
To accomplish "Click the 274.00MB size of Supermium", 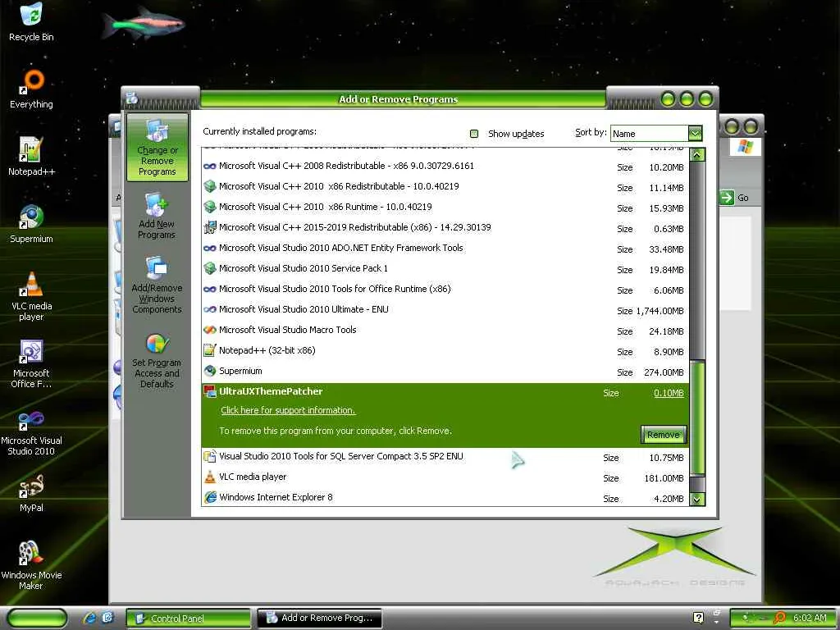I will [x=664, y=372].
